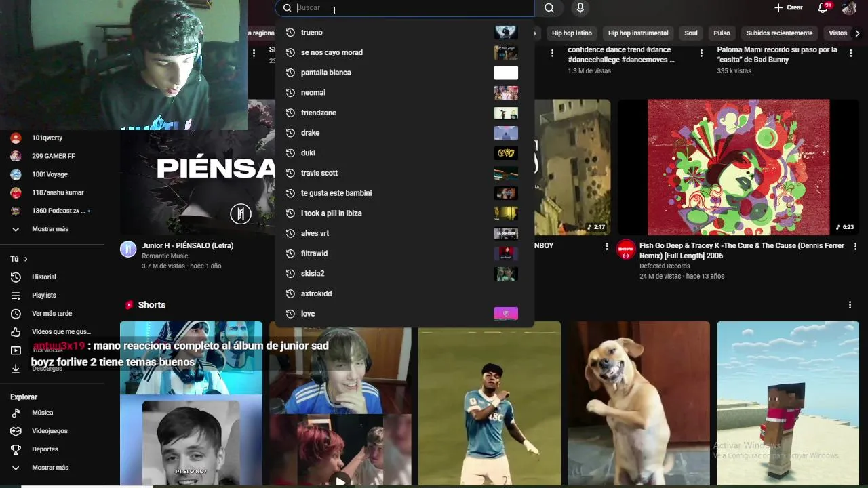Click history clock icon beside 'love'

(290, 314)
